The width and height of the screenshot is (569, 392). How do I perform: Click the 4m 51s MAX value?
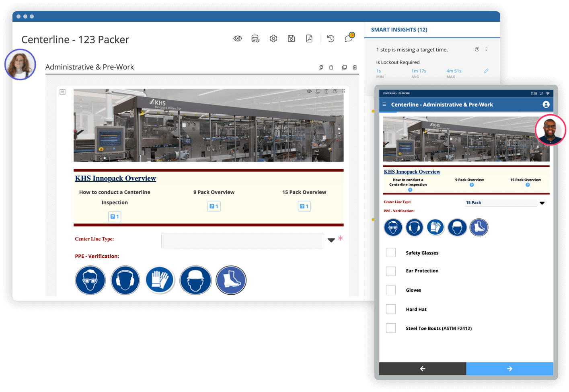tap(454, 71)
